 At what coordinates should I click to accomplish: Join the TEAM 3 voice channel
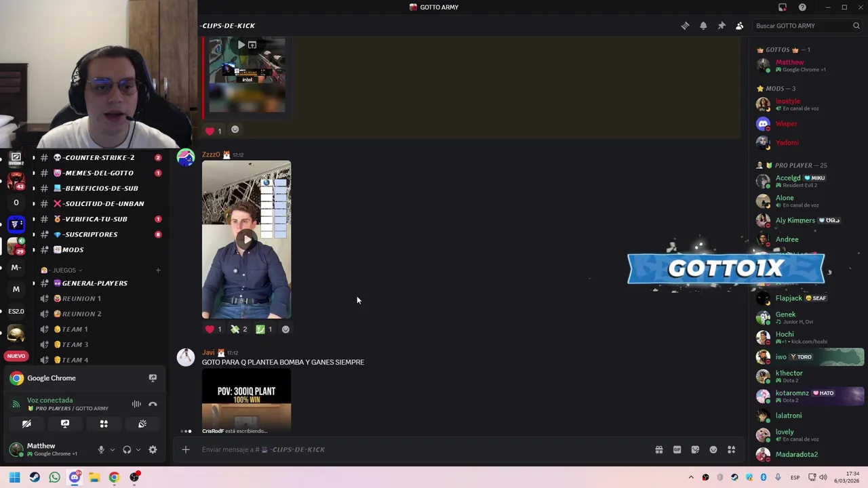point(100,344)
